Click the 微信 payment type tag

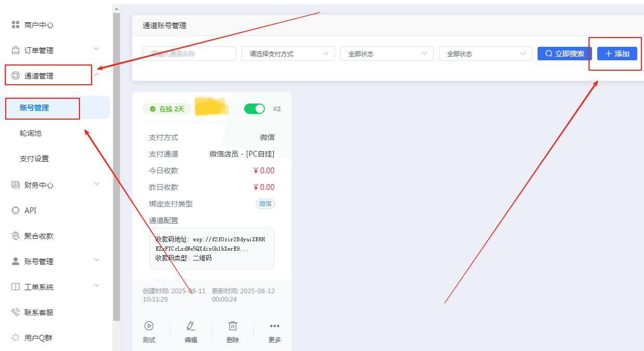point(265,204)
